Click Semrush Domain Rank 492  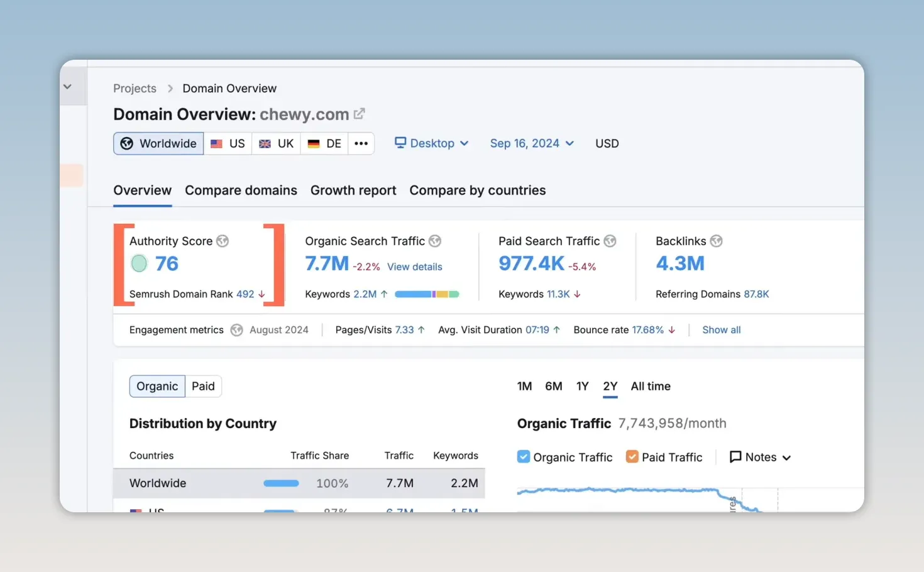(245, 294)
